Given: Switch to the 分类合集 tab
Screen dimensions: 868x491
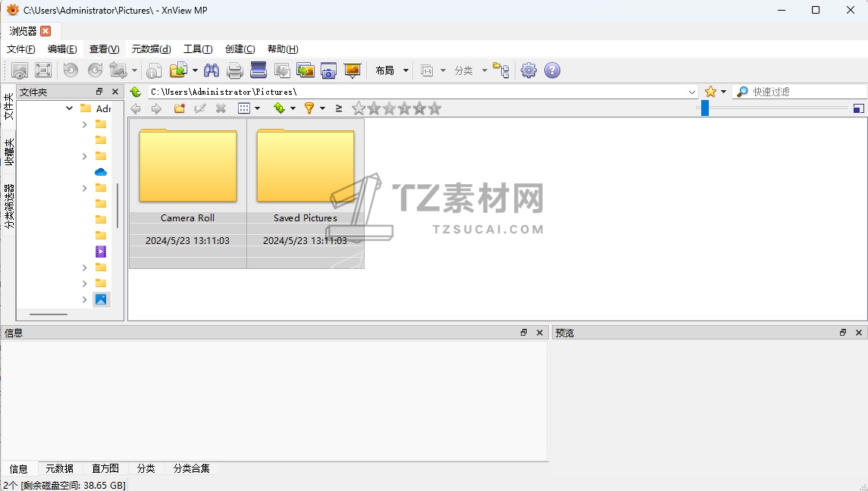Looking at the screenshot, I should coord(192,468).
